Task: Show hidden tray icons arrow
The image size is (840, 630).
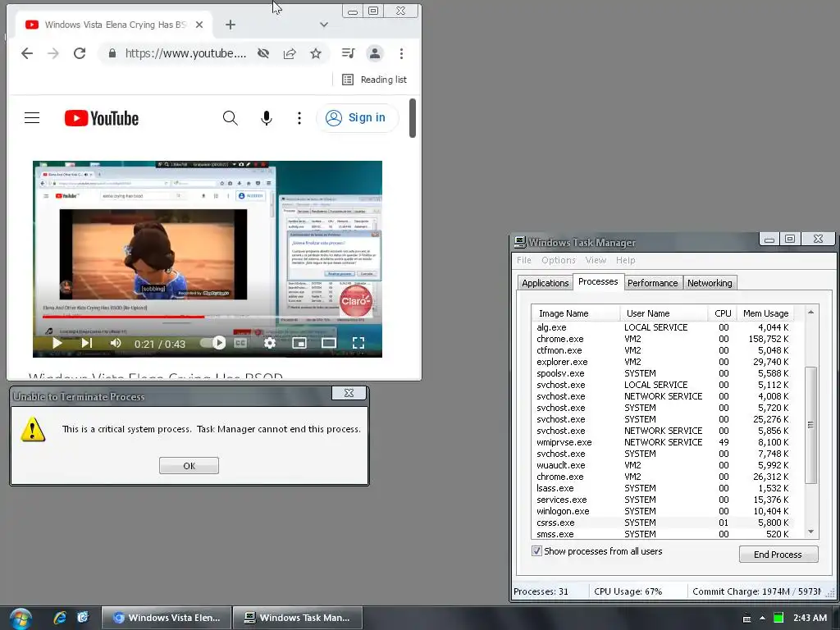Action: click(762, 619)
